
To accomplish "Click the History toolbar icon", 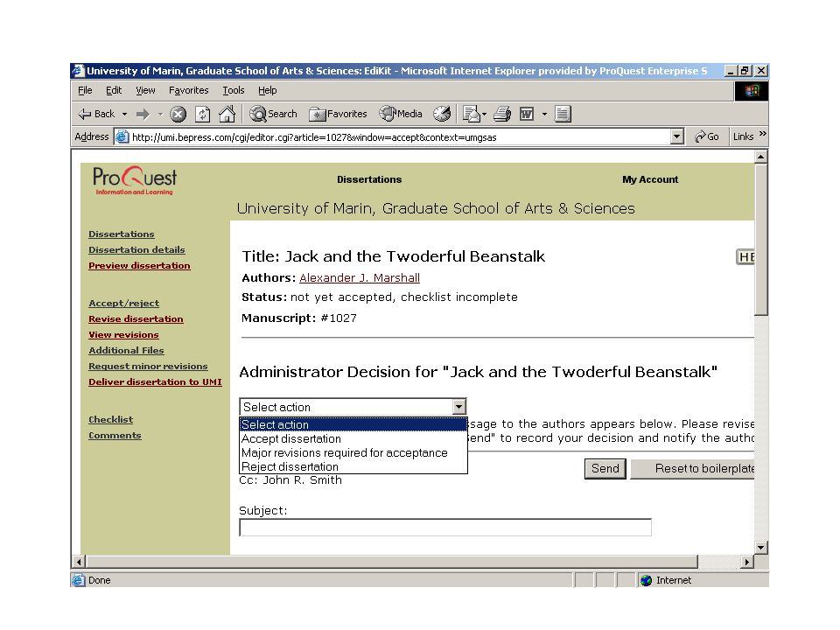I will click(442, 114).
